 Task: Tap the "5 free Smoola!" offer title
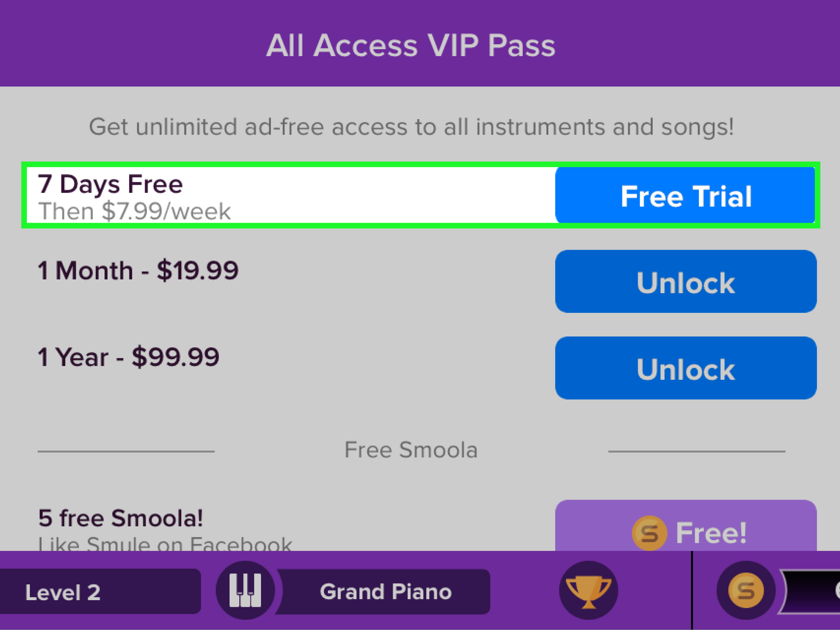coord(120,518)
